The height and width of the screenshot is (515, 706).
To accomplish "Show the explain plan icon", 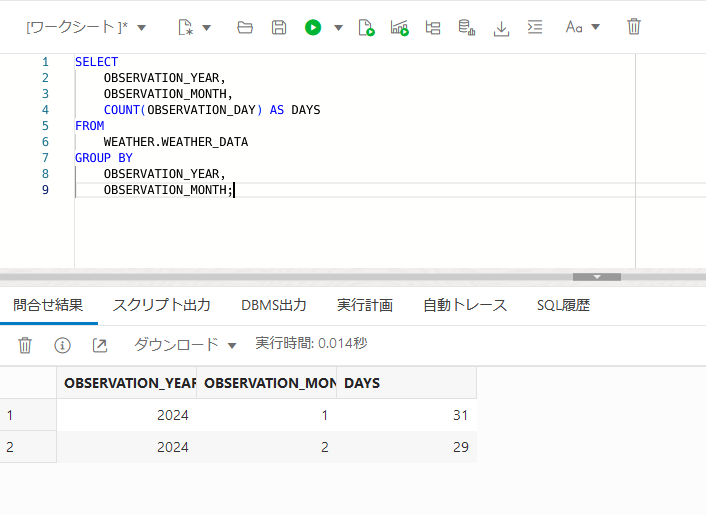I will tap(433, 27).
